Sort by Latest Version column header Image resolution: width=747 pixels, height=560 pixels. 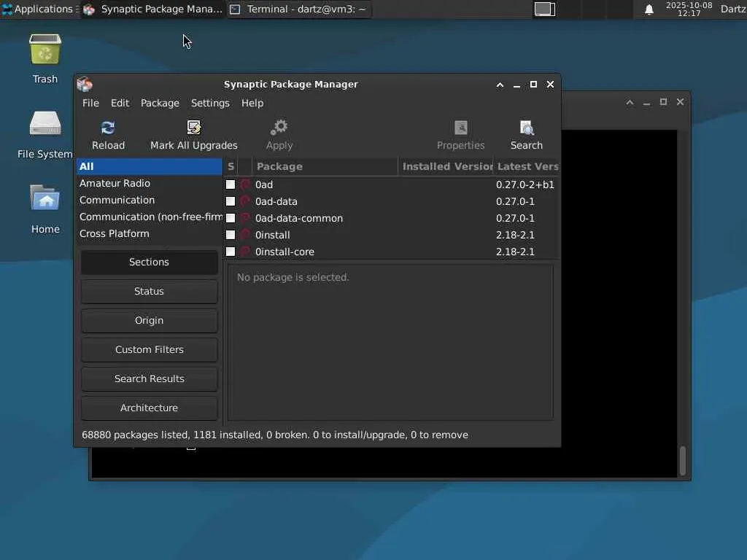pyautogui.click(x=527, y=167)
